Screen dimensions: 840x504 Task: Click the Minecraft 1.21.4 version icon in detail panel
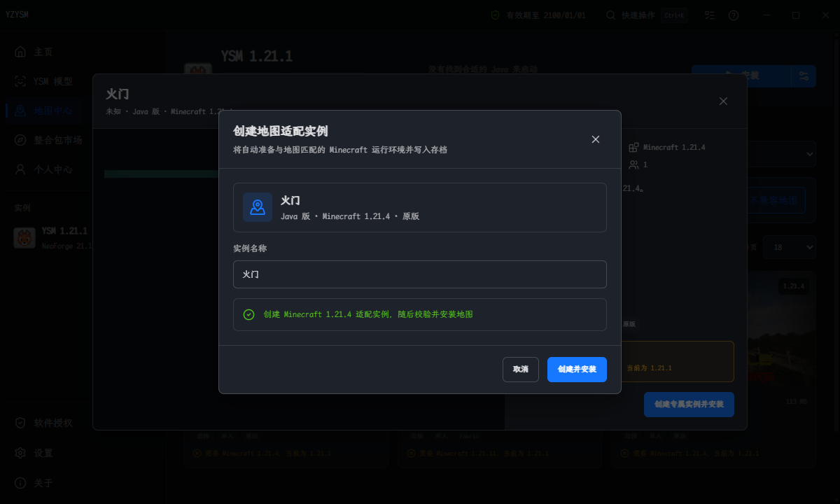pos(633,148)
